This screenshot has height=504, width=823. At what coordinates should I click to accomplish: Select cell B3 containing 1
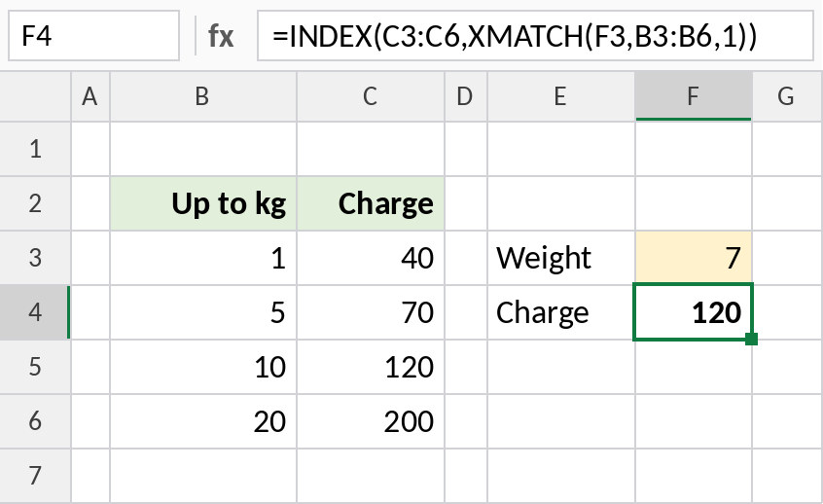pos(203,258)
